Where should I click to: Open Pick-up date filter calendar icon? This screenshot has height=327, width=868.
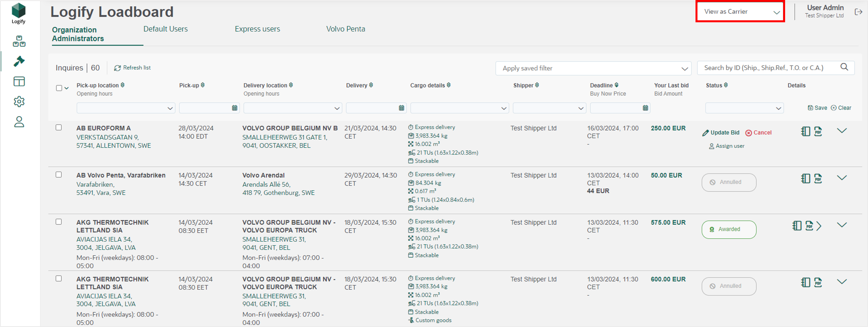coord(235,108)
